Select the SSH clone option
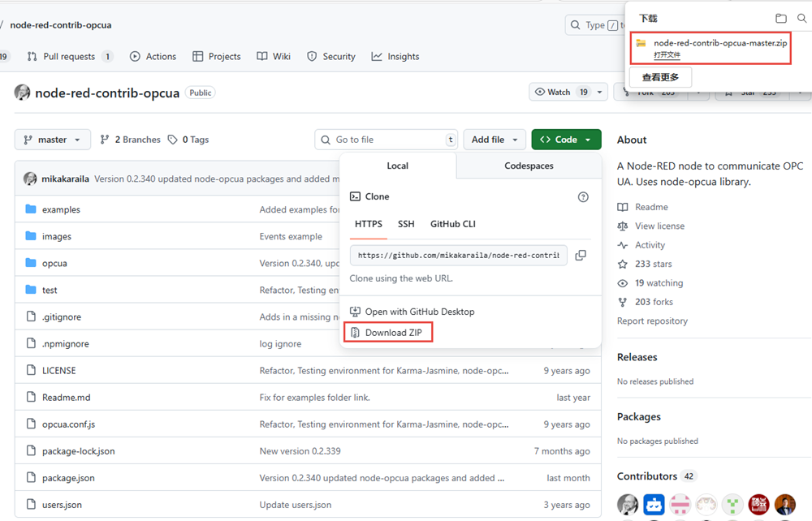Viewport: 812px width, 521px height. [x=406, y=224]
